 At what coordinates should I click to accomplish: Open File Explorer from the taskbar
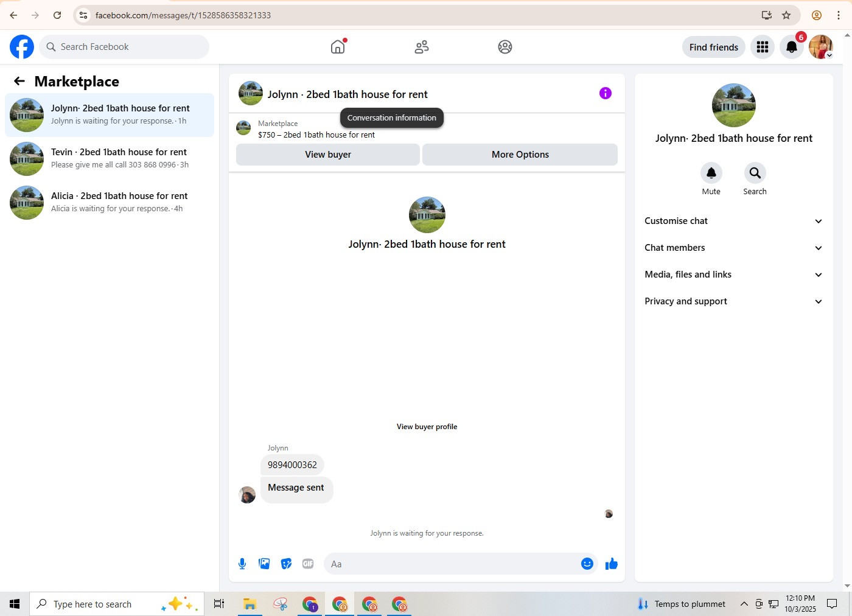[250, 604]
